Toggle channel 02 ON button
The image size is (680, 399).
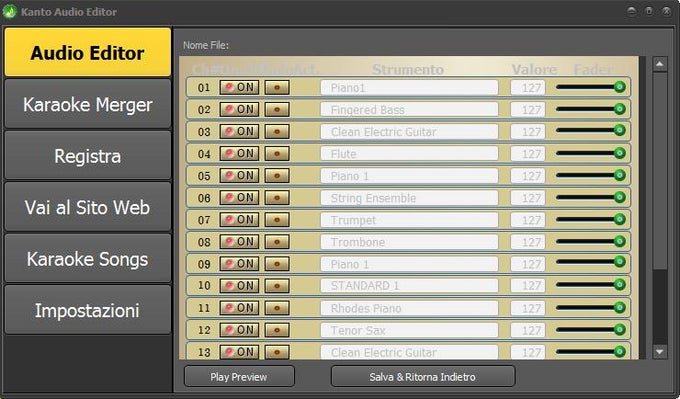click(x=239, y=110)
